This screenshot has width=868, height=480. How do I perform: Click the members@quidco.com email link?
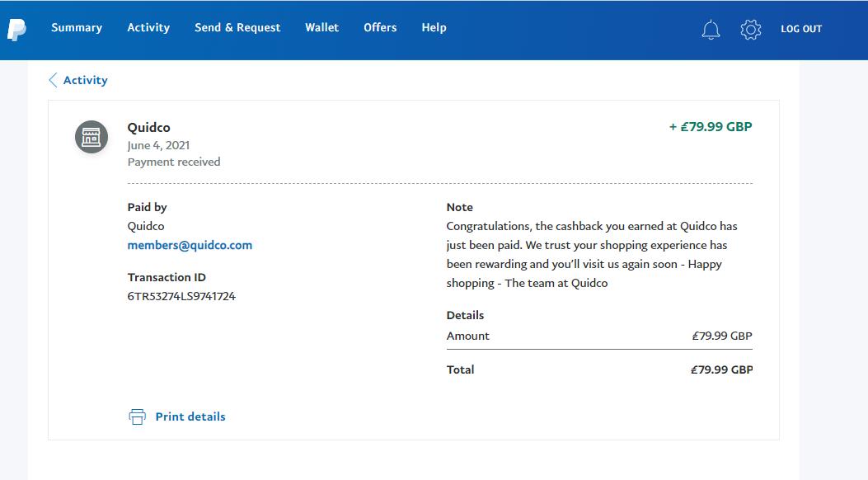click(190, 245)
